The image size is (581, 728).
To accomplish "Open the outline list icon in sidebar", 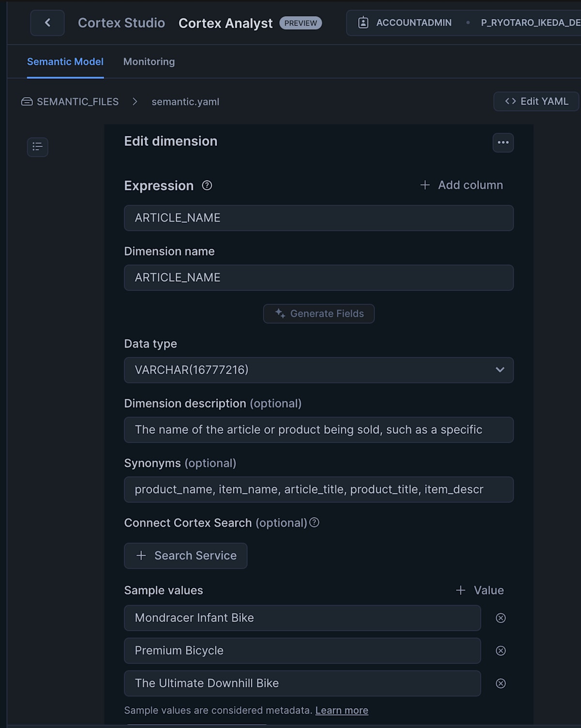I will click(38, 147).
